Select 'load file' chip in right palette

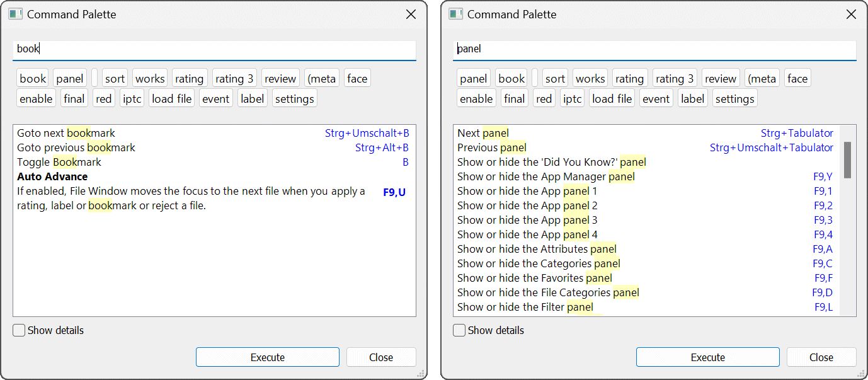[612, 99]
